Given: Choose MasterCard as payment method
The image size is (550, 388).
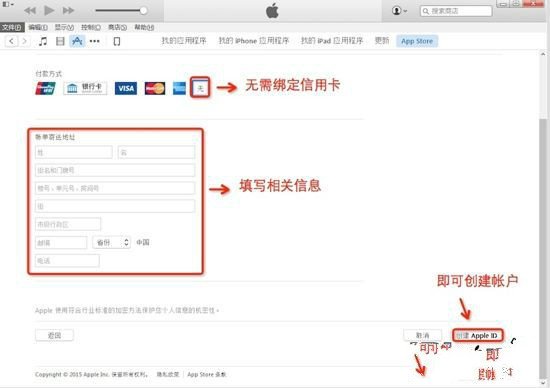Looking at the screenshot, I should 155,88.
